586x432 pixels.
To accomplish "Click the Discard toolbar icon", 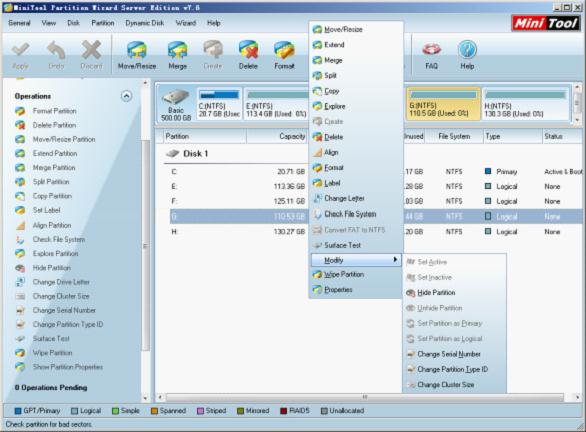I will [x=91, y=55].
